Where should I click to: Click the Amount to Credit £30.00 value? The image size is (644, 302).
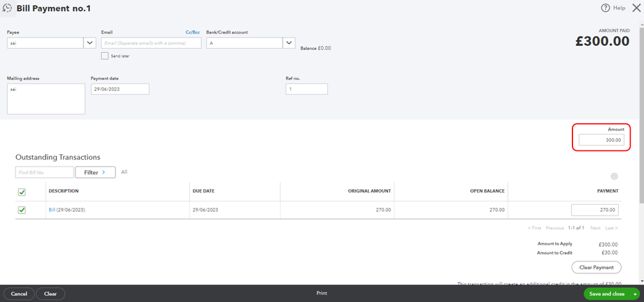tap(609, 253)
